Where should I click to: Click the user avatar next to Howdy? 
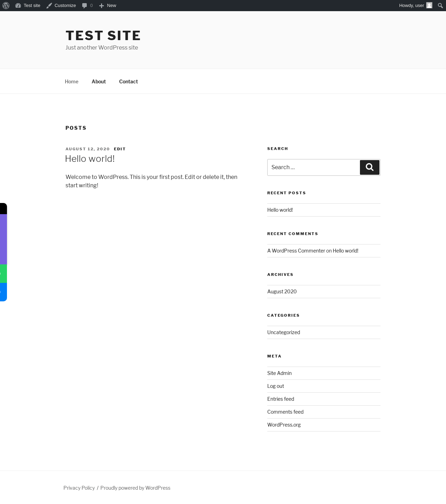[429, 6]
